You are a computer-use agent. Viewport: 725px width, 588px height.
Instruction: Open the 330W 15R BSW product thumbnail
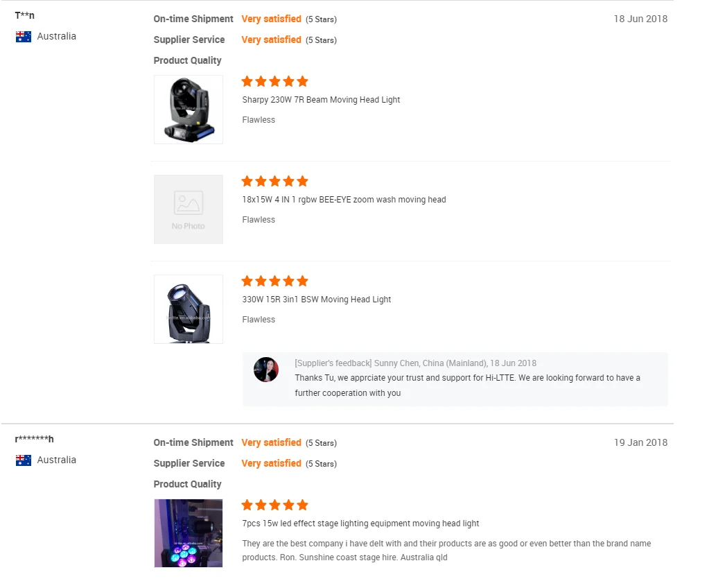[189, 309]
